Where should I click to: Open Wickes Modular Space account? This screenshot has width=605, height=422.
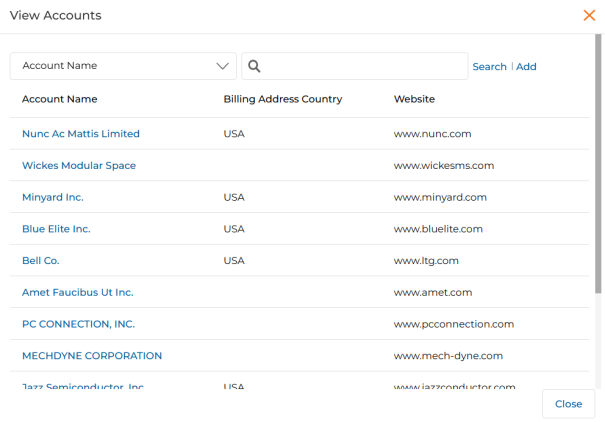[x=79, y=165]
